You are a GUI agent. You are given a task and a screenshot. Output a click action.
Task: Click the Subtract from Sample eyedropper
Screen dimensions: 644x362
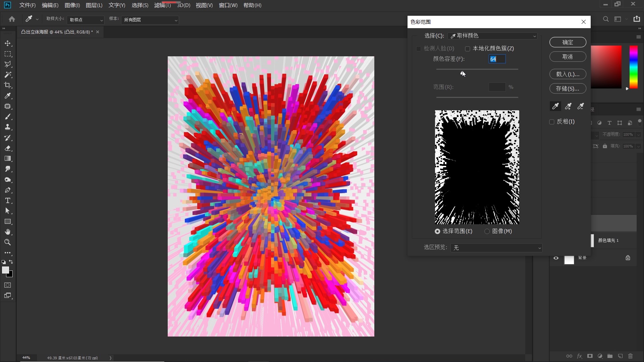581,106
